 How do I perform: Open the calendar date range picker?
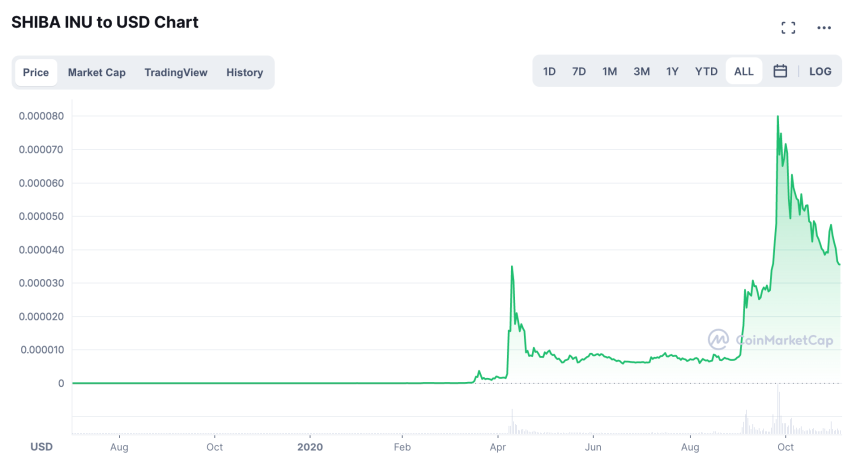pyautogui.click(x=780, y=72)
